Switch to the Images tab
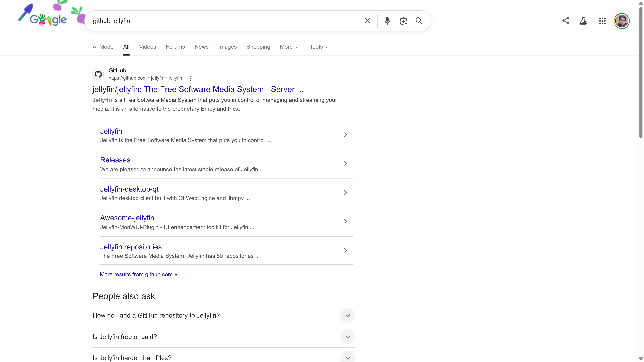This screenshot has height=362, width=644. (228, 47)
